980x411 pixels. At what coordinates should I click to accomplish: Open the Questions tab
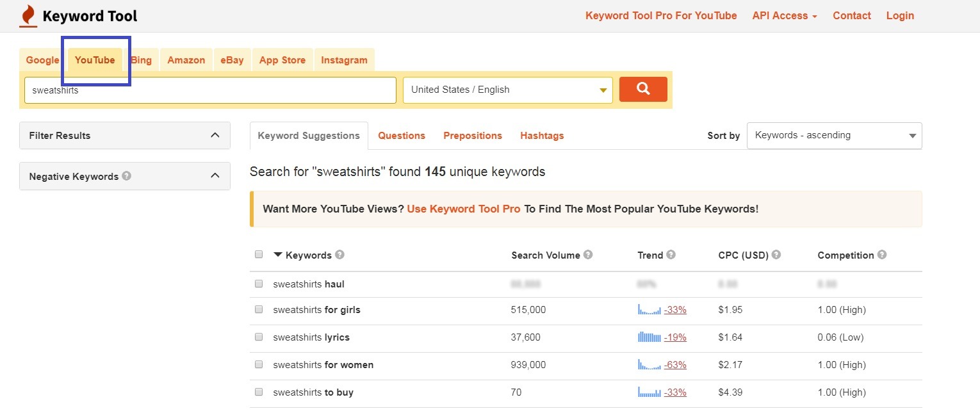pyautogui.click(x=402, y=136)
